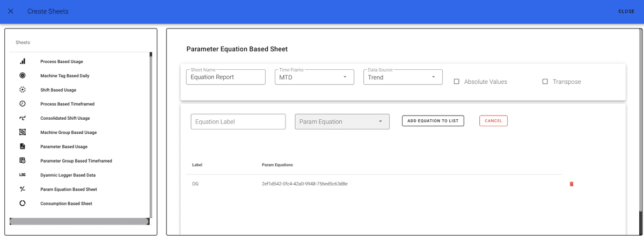Image resolution: width=644 pixels, height=239 pixels.
Task: Click the Consolidated Shift Usage icon
Action: [23, 118]
